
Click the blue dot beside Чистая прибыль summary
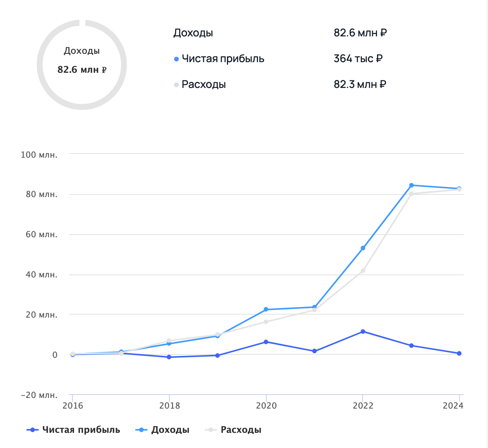coord(176,59)
